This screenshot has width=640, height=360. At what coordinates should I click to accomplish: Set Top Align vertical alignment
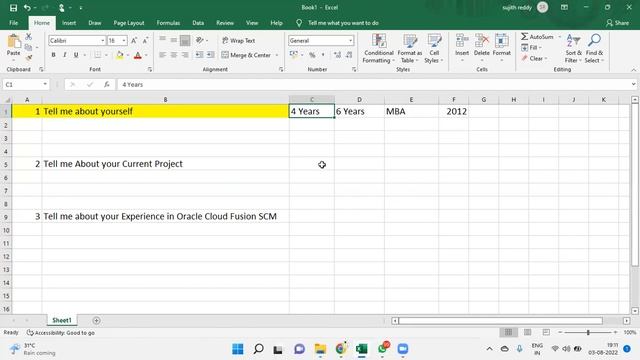point(162,40)
